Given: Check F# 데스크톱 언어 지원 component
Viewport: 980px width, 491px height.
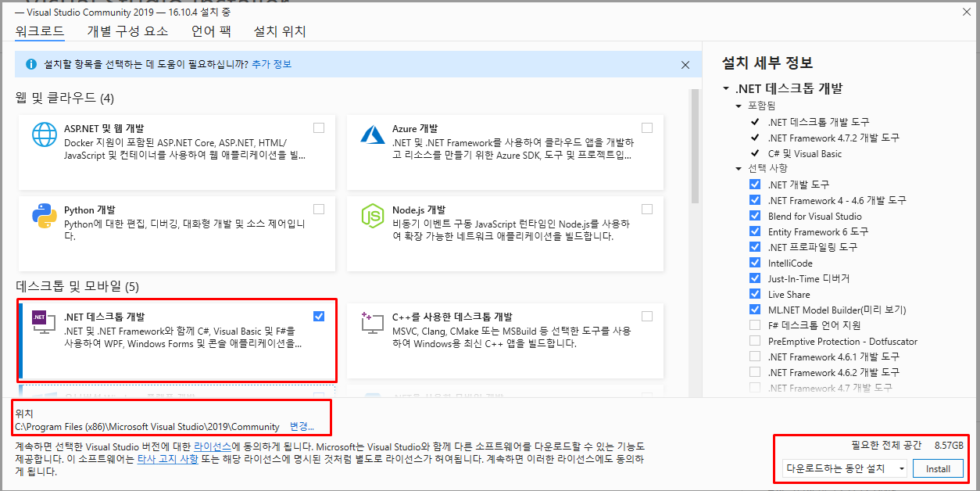Looking at the screenshot, I should (x=755, y=325).
